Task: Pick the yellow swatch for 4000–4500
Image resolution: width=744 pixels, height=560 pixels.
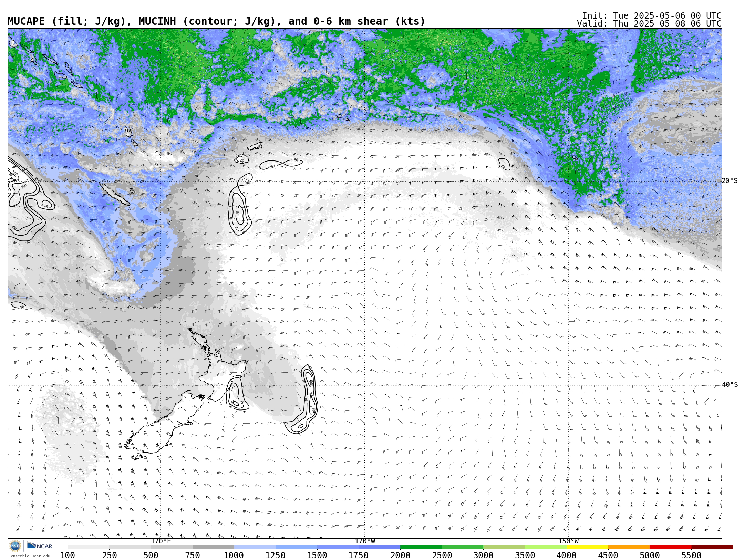Action: click(x=587, y=547)
